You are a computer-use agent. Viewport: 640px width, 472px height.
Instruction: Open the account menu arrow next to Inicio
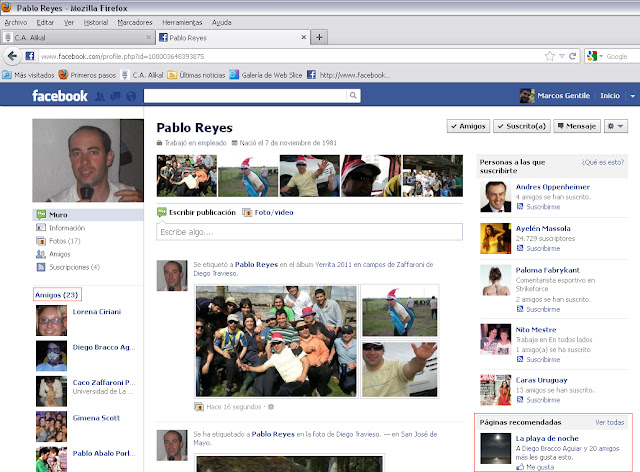[632, 96]
